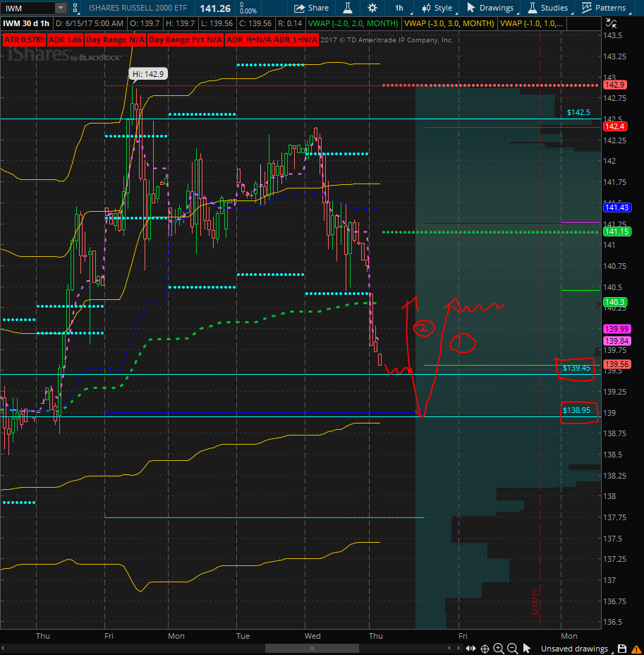The width and height of the screenshot is (644, 655).
Task: Open the Unsaved drawings dropdown
Action: (x=576, y=649)
